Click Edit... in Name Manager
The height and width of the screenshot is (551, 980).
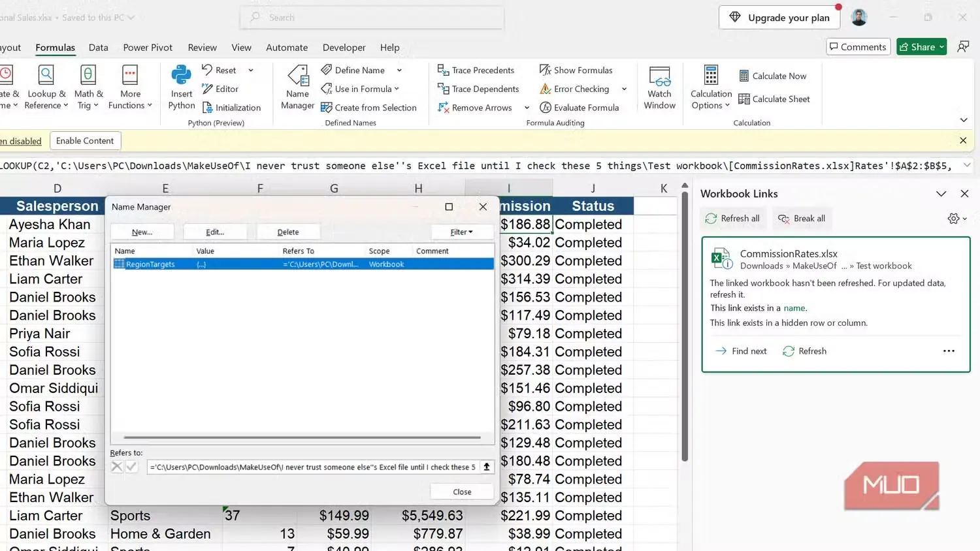click(x=215, y=232)
